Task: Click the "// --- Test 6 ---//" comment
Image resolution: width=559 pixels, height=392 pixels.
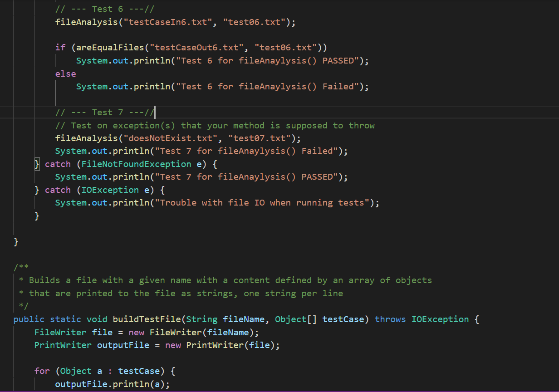Action: [x=105, y=9]
